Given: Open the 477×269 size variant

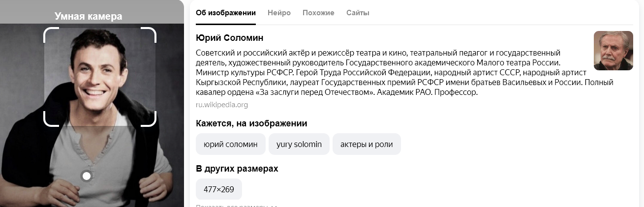Looking at the screenshot, I should pos(219,189).
